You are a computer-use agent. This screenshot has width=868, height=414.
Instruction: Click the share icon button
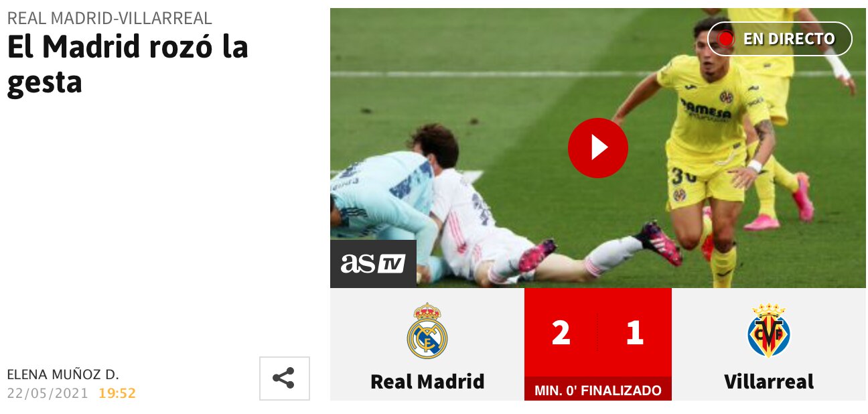pos(285,378)
